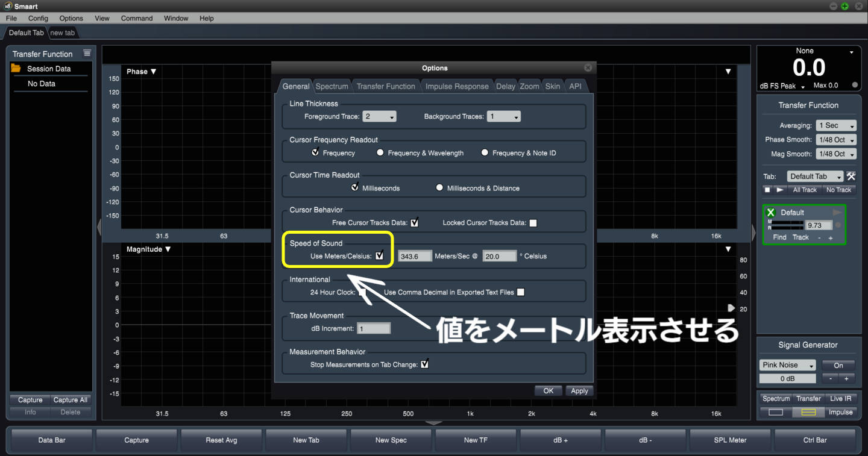
Task: Click the green X on the Default measurement
Action: coord(771,212)
